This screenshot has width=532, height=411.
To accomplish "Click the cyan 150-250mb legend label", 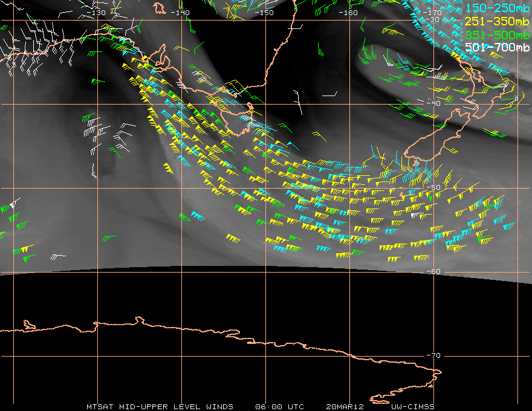I will point(498,8).
